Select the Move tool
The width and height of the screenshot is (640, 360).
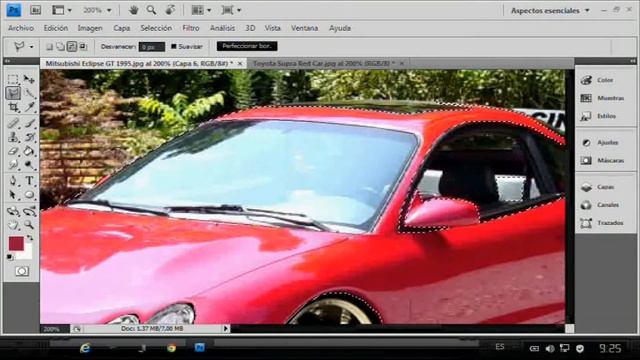click(x=29, y=79)
